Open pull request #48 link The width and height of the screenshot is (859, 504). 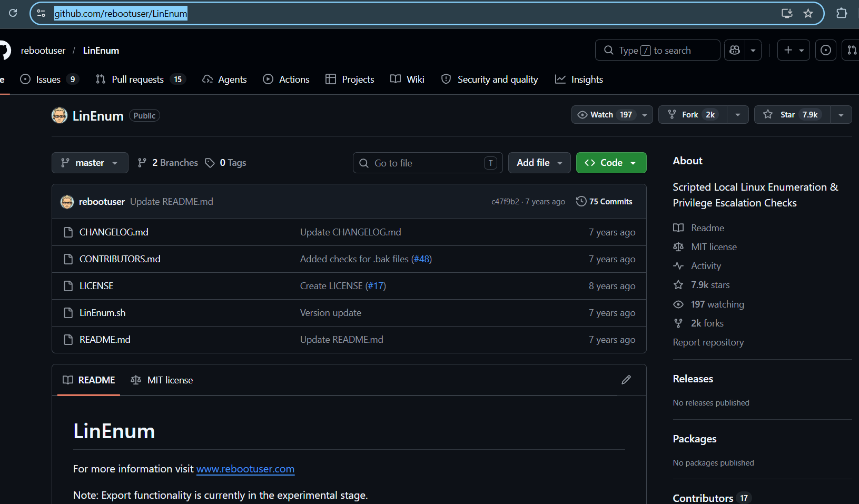click(x=422, y=259)
